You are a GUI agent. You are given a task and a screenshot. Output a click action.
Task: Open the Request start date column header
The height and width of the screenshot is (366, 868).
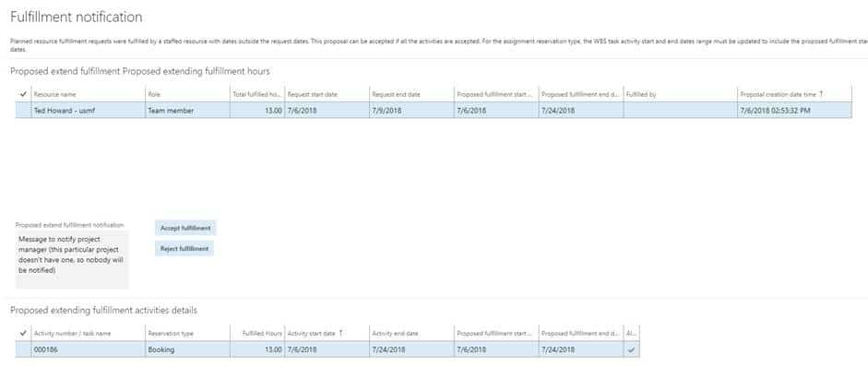327,95
